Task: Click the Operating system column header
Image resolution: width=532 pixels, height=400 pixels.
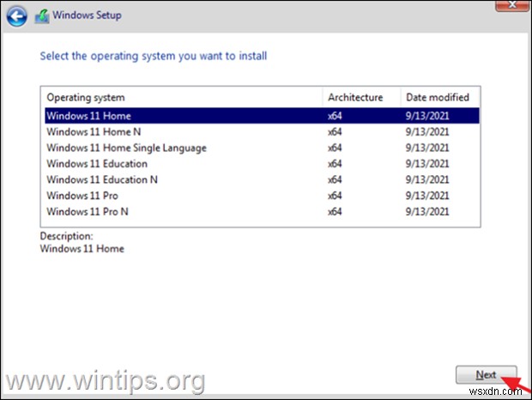Action: tap(86, 97)
